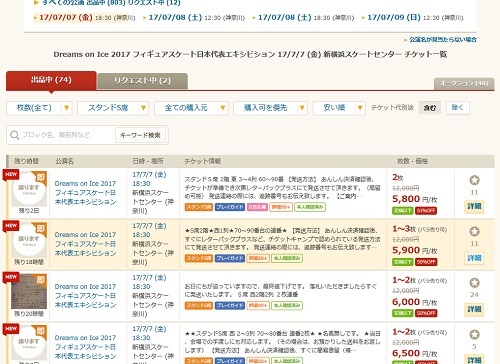Favorite the 5,800円 ticket with the star icon

474,180
